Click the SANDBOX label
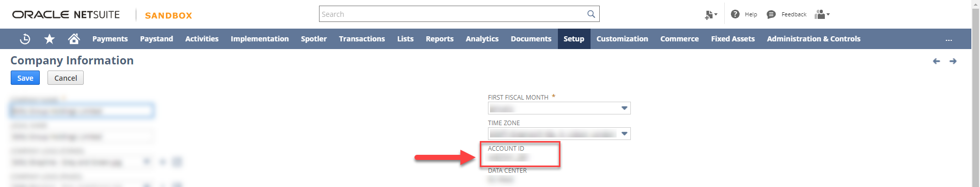This screenshot has height=187, width=980. click(x=168, y=15)
